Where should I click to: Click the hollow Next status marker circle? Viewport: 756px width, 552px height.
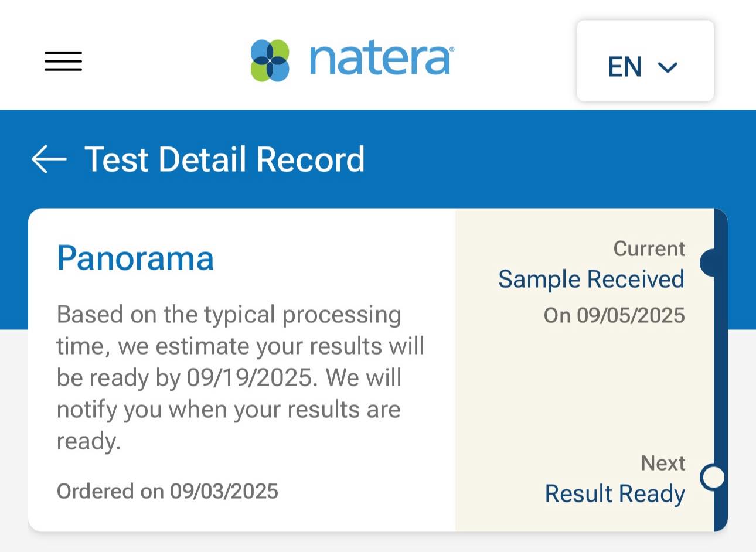tap(713, 477)
